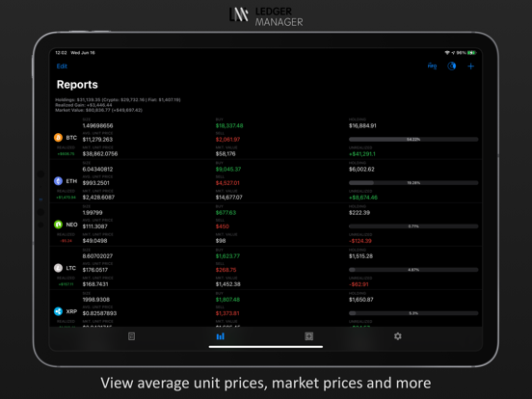Image resolution: width=532 pixels, height=399 pixels.
Task: Click XRP holding percentage bar 5.3%
Action: coord(413,313)
